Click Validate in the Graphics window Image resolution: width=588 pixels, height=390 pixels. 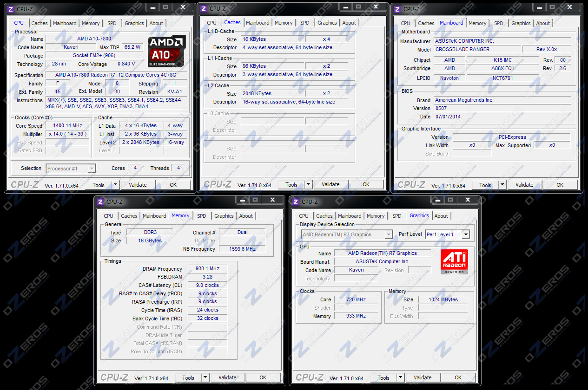coord(423,377)
